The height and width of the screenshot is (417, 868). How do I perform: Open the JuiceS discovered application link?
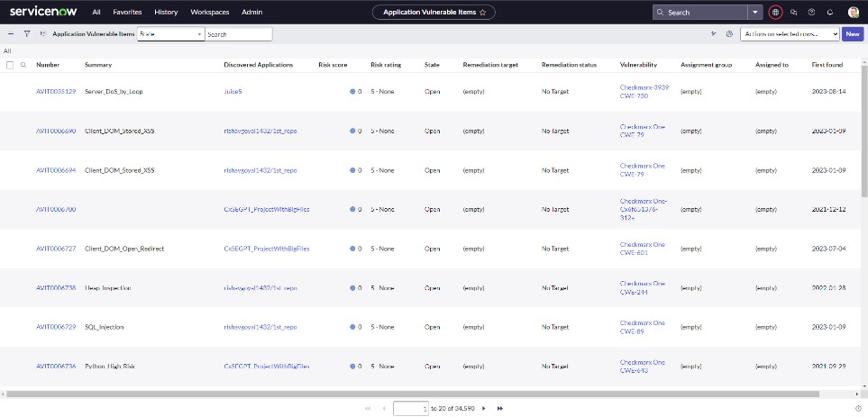click(x=233, y=91)
